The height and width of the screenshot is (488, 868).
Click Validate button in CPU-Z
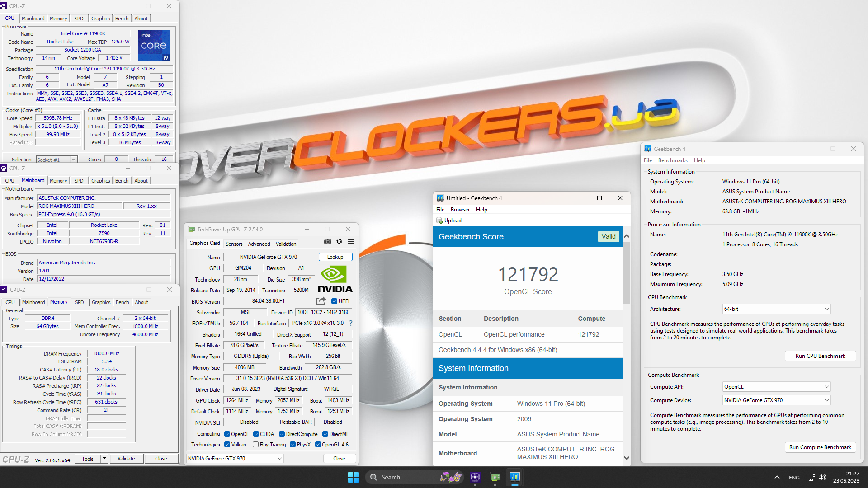[x=126, y=459]
